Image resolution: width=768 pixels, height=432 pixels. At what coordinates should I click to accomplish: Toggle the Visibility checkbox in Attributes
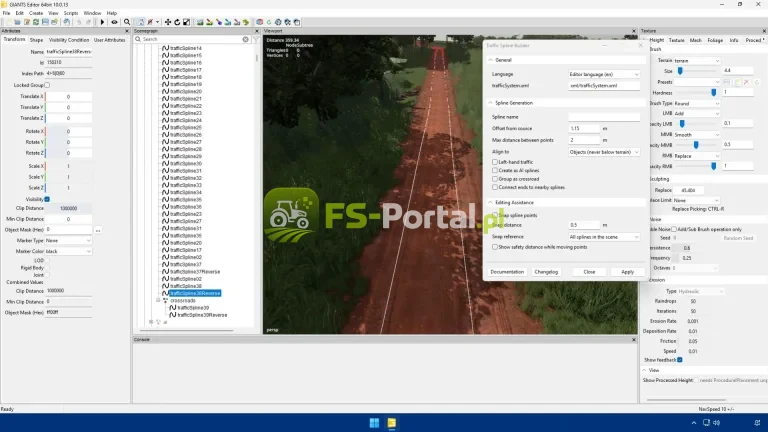(x=47, y=199)
